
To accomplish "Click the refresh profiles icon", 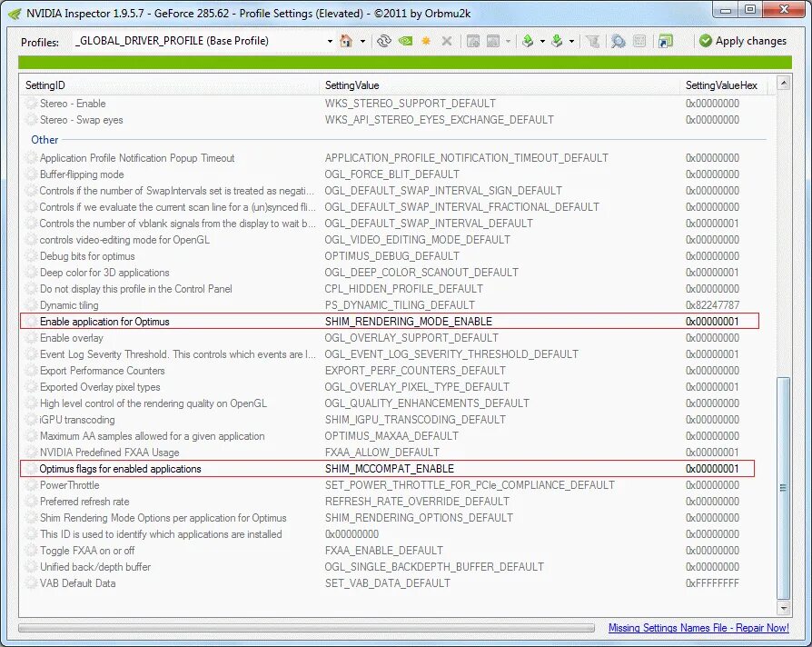I will 383,41.
